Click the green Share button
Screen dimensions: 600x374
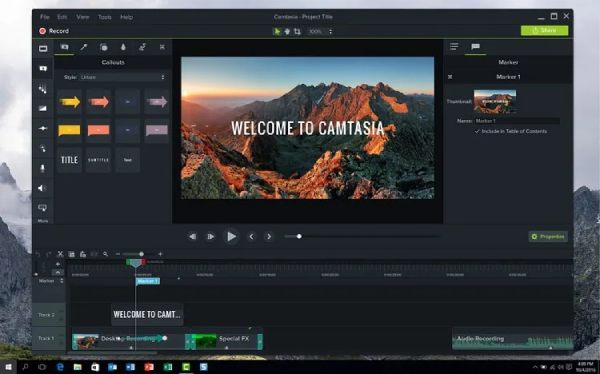click(x=544, y=30)
